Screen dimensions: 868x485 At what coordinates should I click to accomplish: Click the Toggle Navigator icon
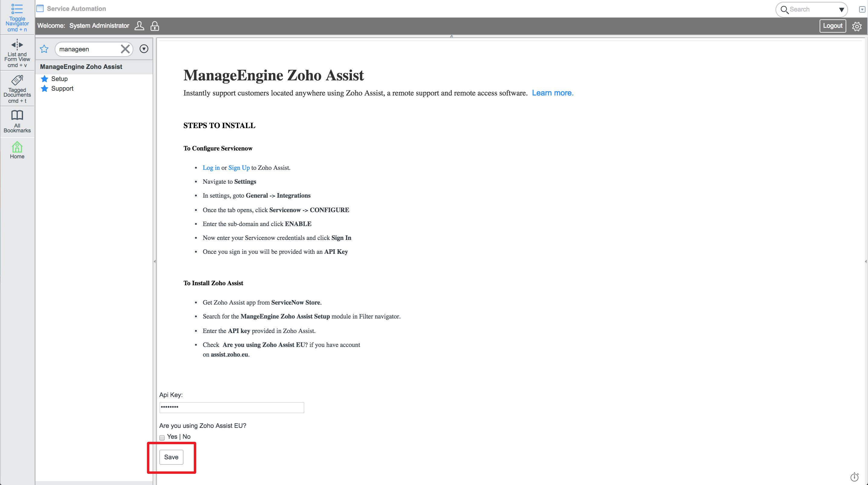(x=17, y=9)
